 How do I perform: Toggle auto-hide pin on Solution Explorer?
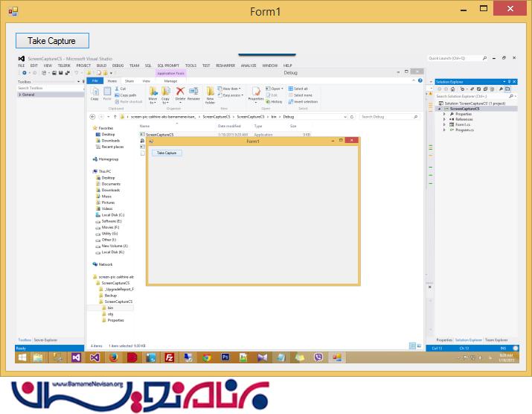(x=509, y=81)
